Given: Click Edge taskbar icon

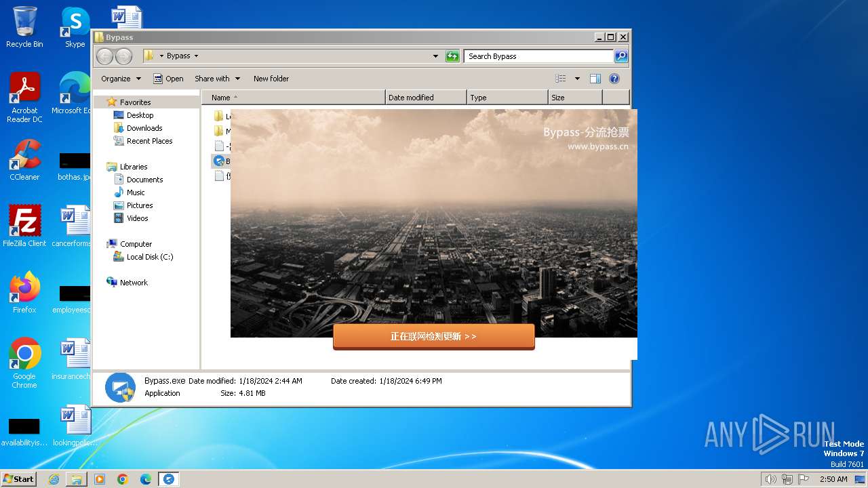Looking at the screenshot, I should pyautogui.click(x=146, y=479).
